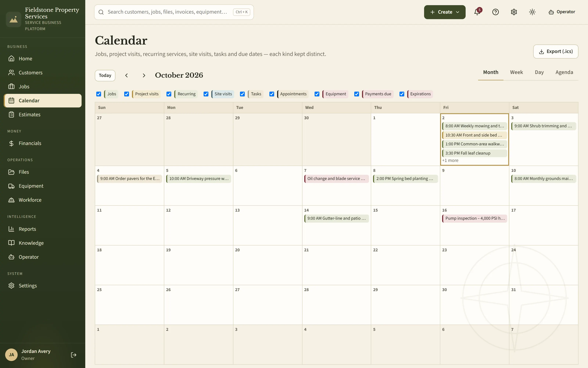Click the sidebar Operator robot icon
This screenshot has width=588, height=368.
tap(11, 257)
